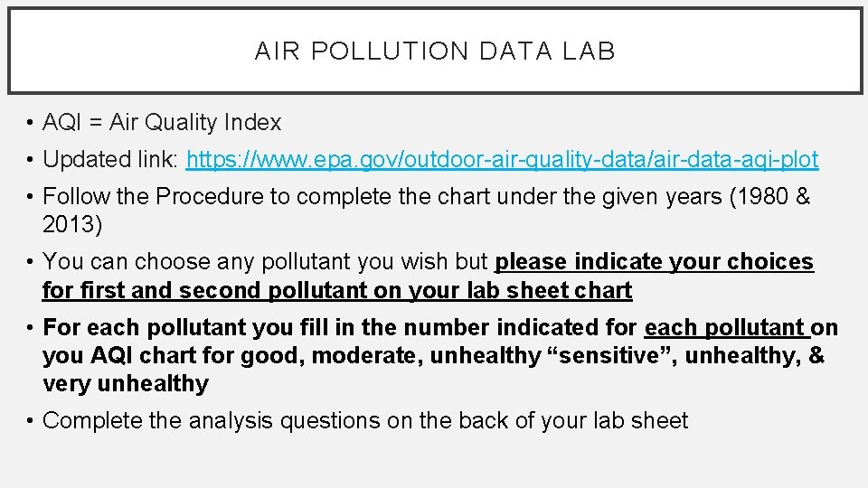The width and height of the screenshot is (868, 488).
Task: Click the "2013)" year text
Action: click(72, 224)
